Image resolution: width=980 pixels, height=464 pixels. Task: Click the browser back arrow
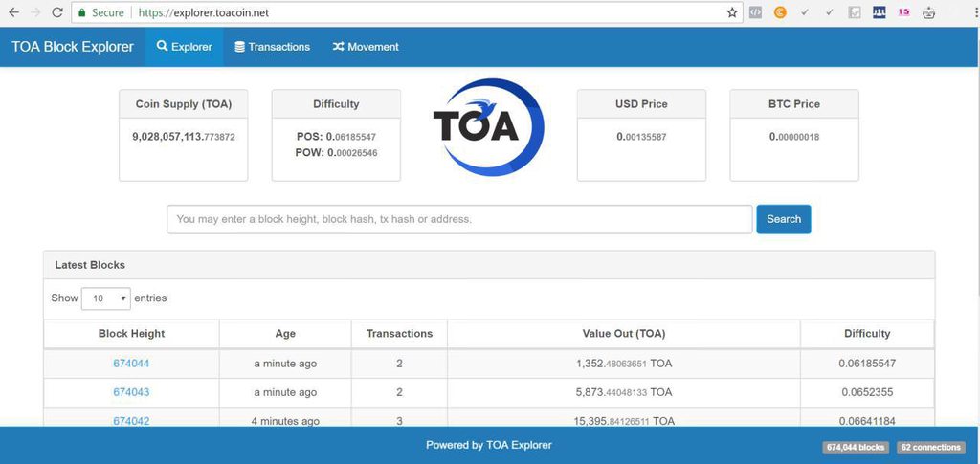point(13,12)
